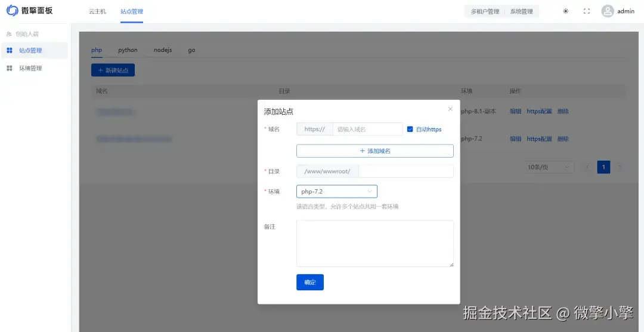644x332 pixels.
Task: Click the 环境管理 sidebar grid icon
Action: pos(10,68)
